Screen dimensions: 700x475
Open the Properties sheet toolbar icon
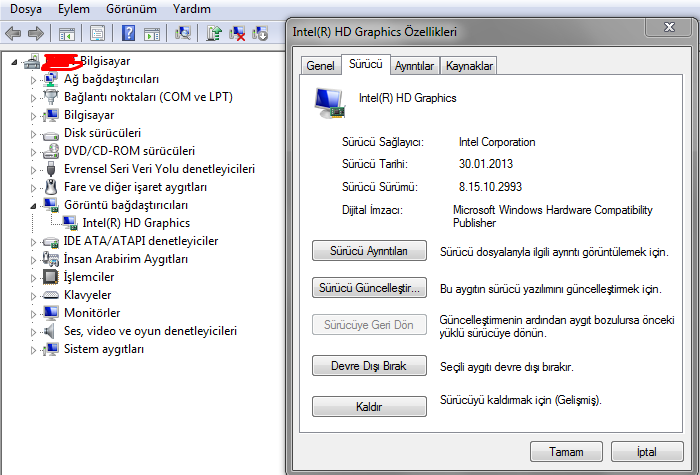(x=97, y=33)
